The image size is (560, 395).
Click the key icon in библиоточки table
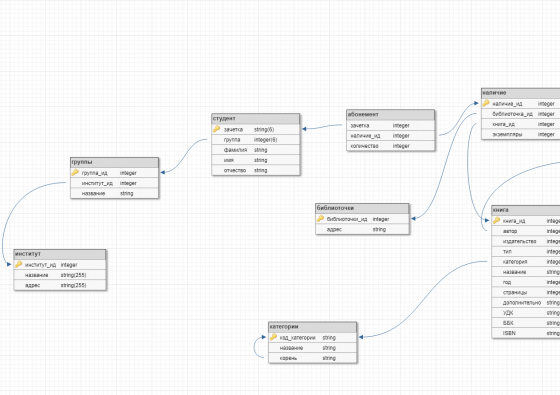(x=320, y=219)
